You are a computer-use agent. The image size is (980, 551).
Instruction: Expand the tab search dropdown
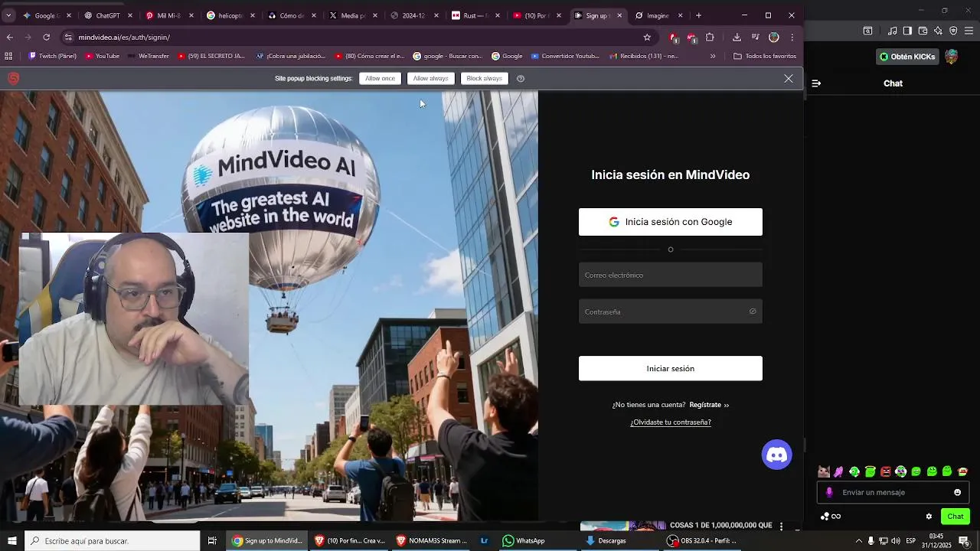point(8,15)
